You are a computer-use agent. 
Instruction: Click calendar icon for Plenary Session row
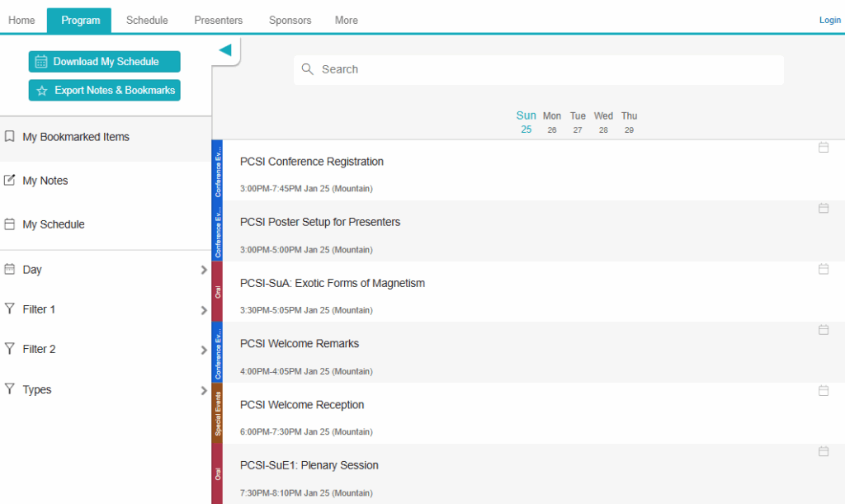[823, 451]
